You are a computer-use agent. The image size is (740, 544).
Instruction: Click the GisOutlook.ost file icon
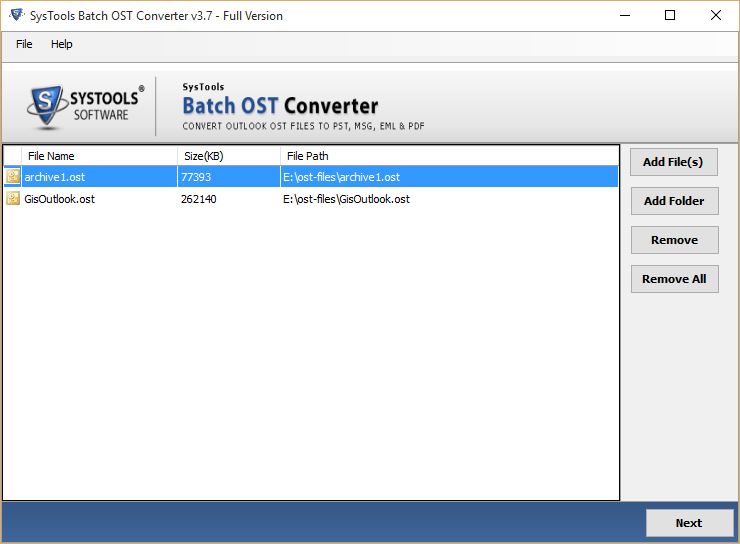point(13,199)
